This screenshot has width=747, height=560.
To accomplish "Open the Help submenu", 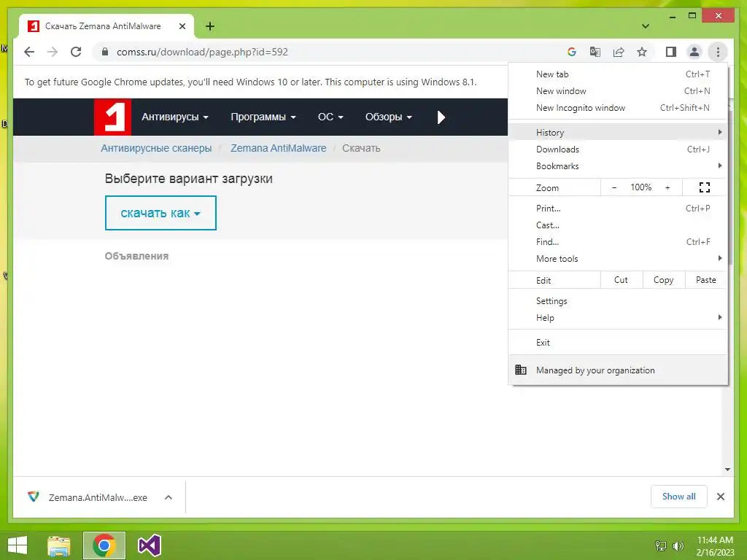I will pos(618,318).
